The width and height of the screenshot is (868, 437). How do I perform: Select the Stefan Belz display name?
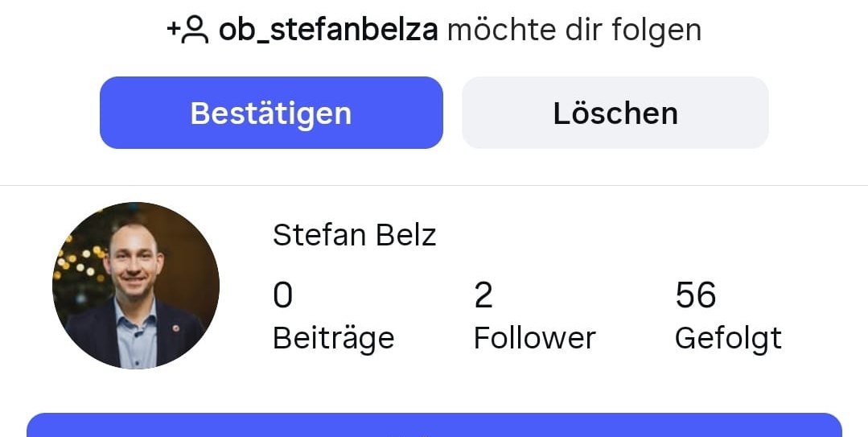tap(354, 236)
